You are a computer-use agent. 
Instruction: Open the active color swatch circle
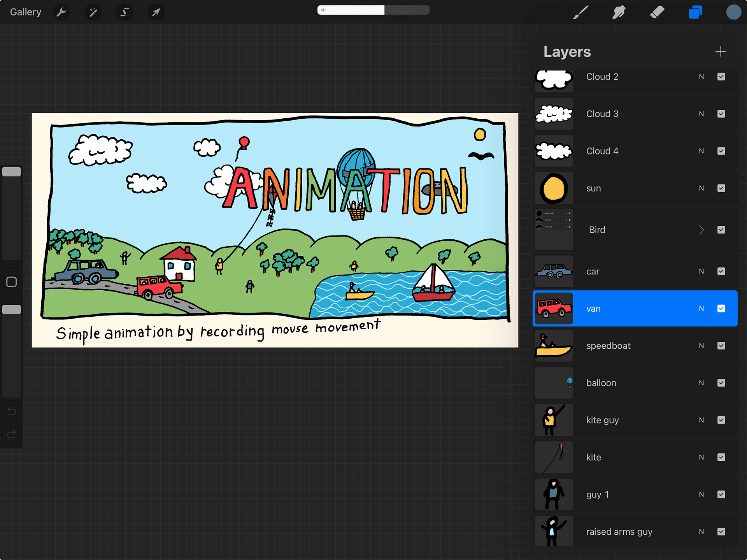pos(733,12)
